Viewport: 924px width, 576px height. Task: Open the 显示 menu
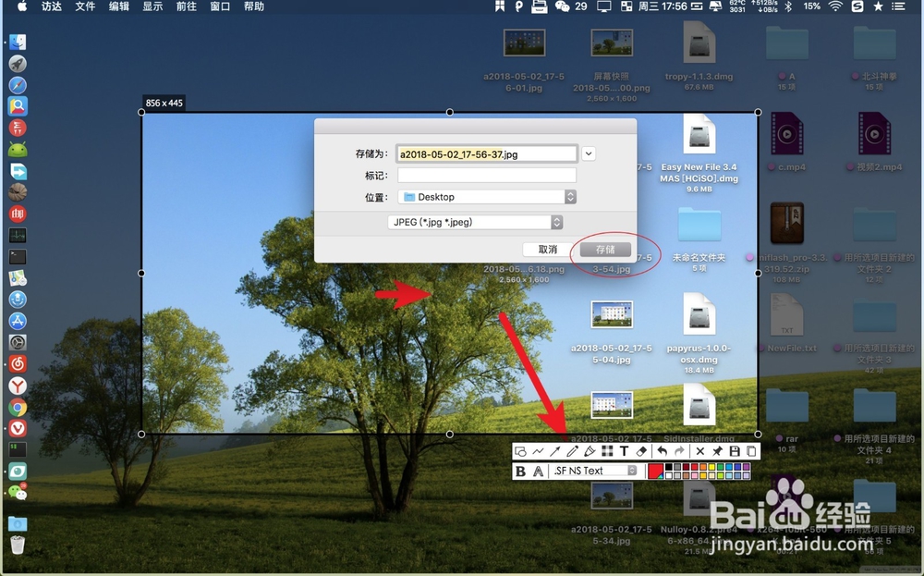pyautogui.click(x=152, y=6)
